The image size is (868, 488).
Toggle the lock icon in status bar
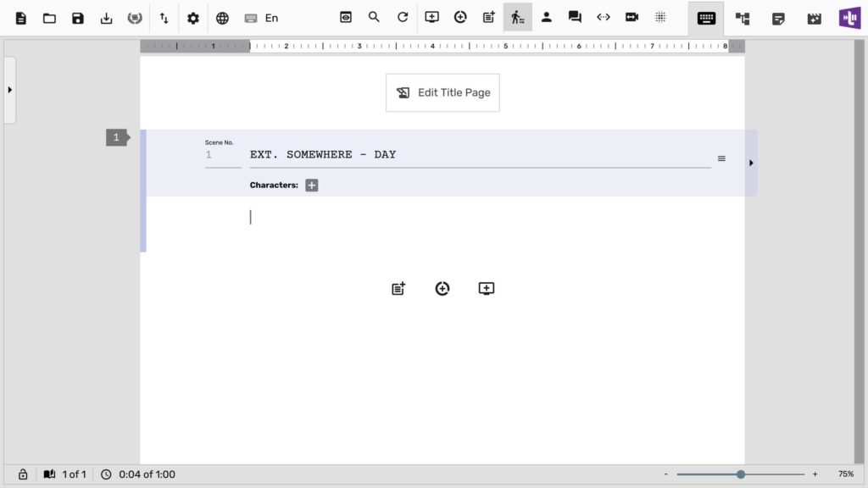coord(23,474)
